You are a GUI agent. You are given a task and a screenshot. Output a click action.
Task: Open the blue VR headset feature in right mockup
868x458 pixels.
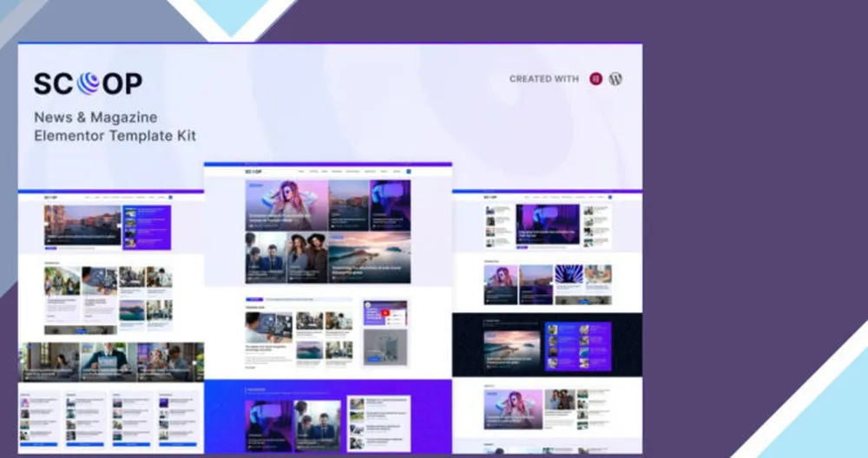coord(548,224)
